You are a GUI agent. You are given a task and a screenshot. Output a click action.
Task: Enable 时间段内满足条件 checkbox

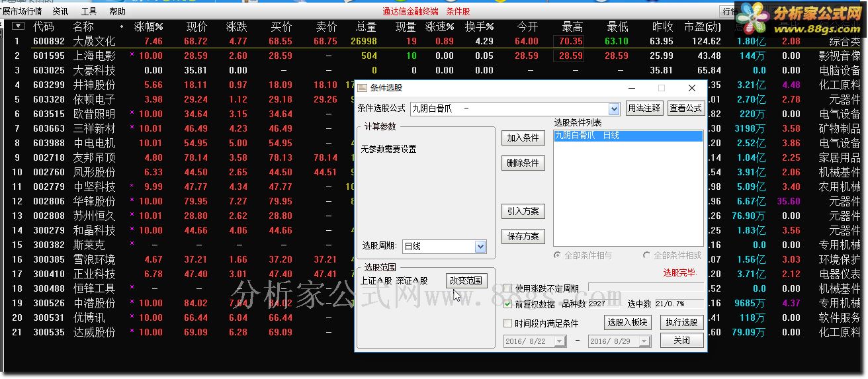click(508, 323)
